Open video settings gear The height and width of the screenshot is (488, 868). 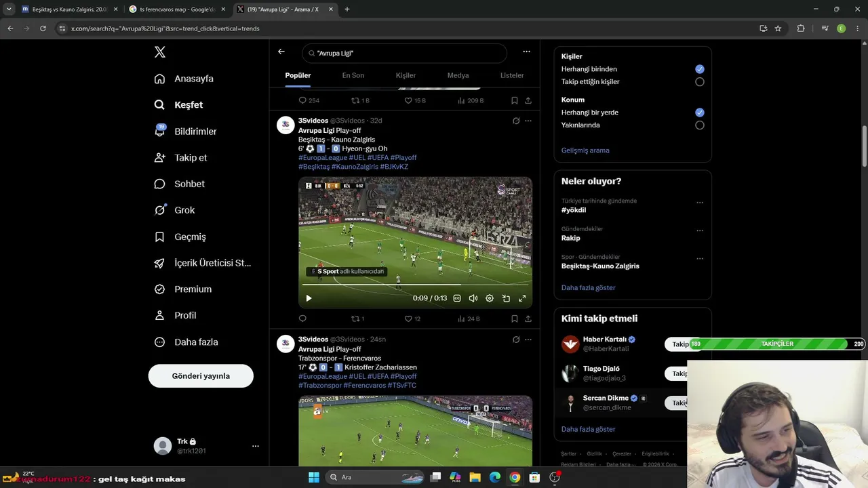[x=490, y=298]
